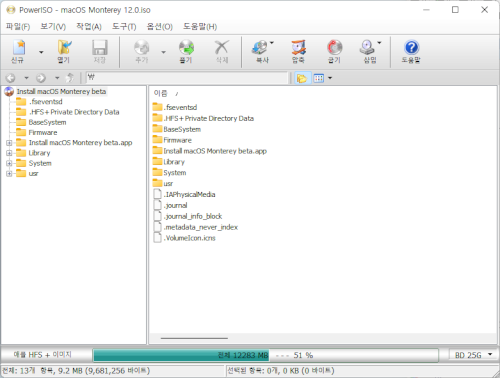
Task: Select root node Install macOS Monterey beta in tree
Action: pos(61,92)
